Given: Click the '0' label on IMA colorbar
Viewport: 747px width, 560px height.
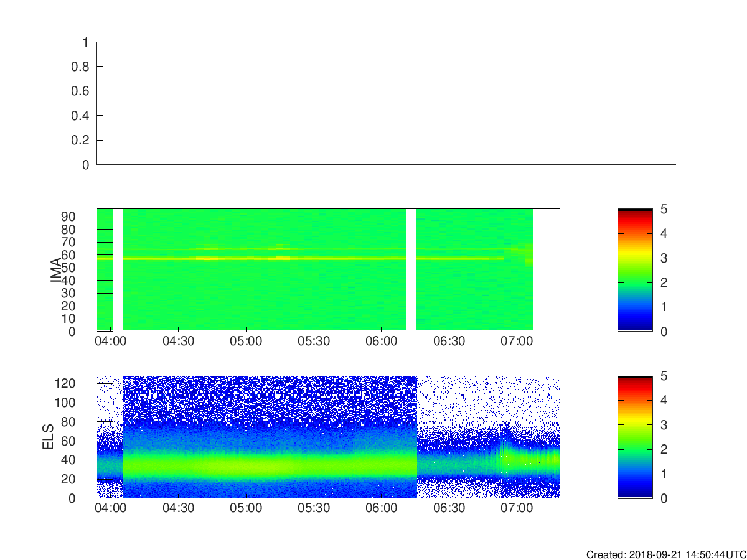Looking at the screenshot, I should click(664, 332).
